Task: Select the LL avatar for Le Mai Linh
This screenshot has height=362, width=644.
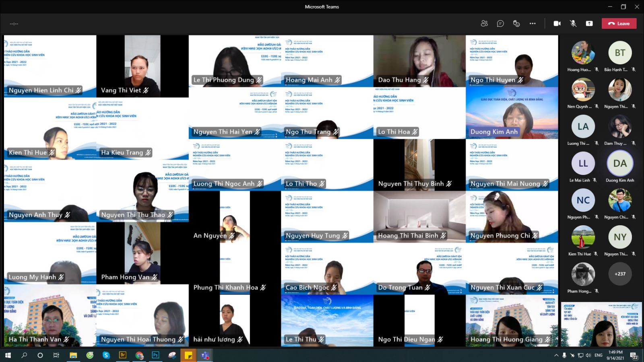Action: (x=583, y=163)
